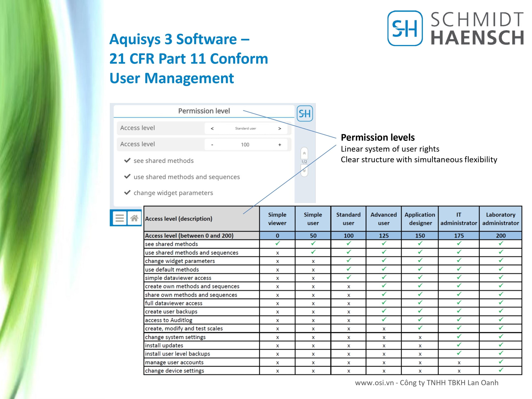This screenshot has width=532, height=399.
Task: Select next access level with right arrow
Action: click(x=280, y=128)
